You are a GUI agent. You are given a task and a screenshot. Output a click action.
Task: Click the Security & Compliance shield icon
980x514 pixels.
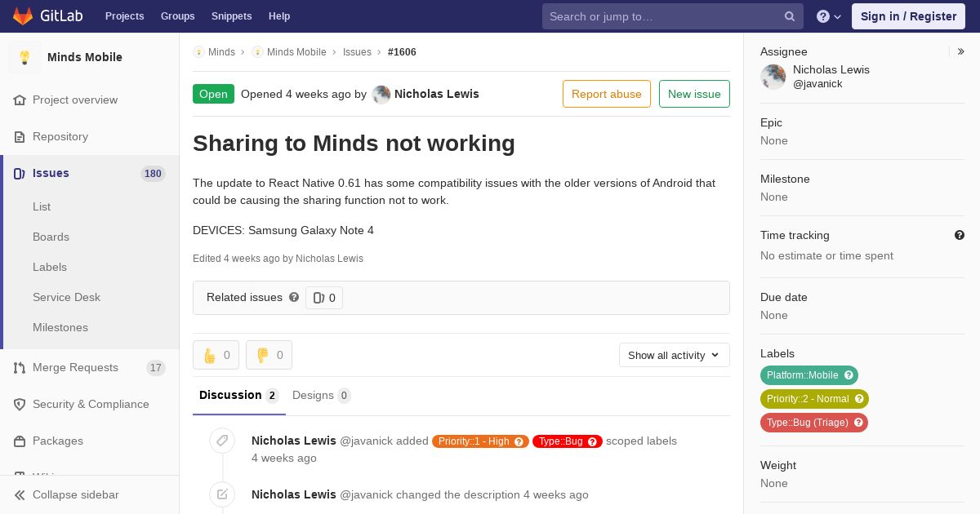point(20,404)
